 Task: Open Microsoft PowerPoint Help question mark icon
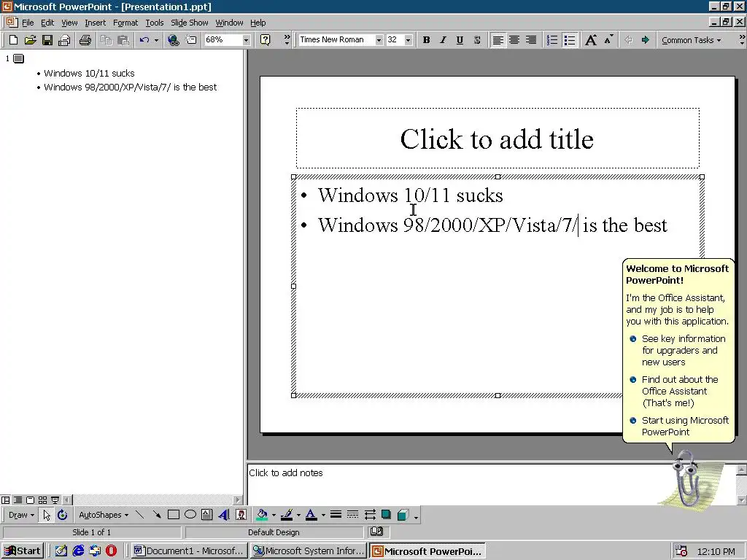point(266,40)
